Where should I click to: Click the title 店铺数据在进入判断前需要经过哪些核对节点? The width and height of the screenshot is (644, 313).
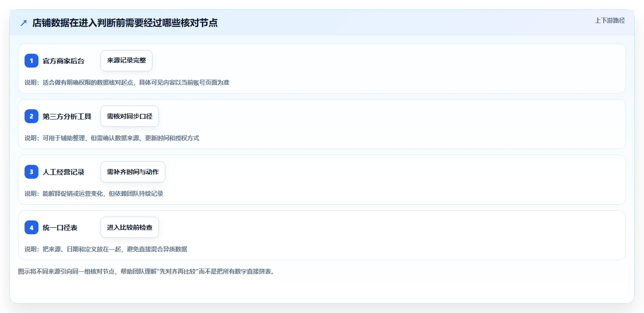125,23
